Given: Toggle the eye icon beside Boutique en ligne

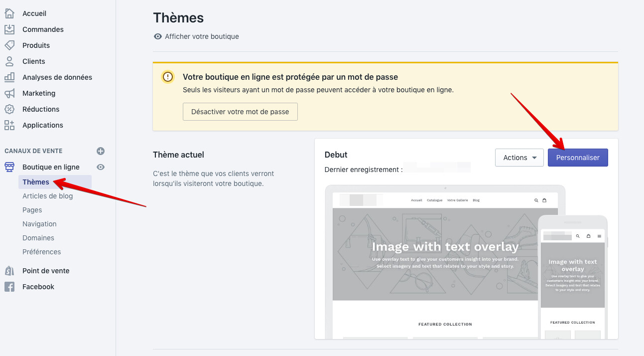Looking at the screenshot, I should point(101,167).
